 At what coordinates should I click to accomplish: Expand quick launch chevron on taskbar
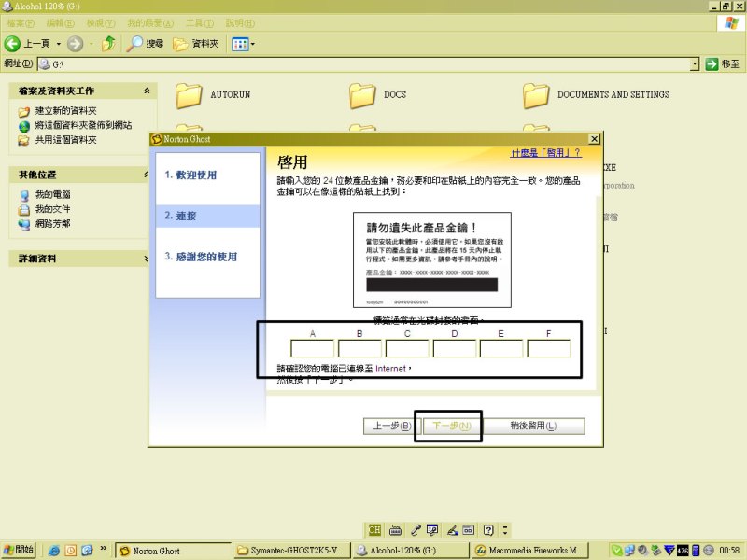103,549
